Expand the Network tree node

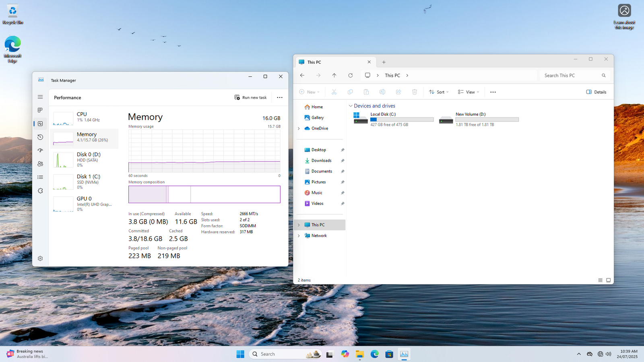[x=299, y=236]
